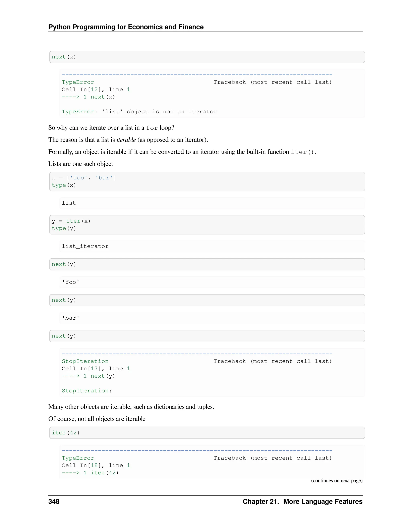Click the output 'list'

[69, 203]
